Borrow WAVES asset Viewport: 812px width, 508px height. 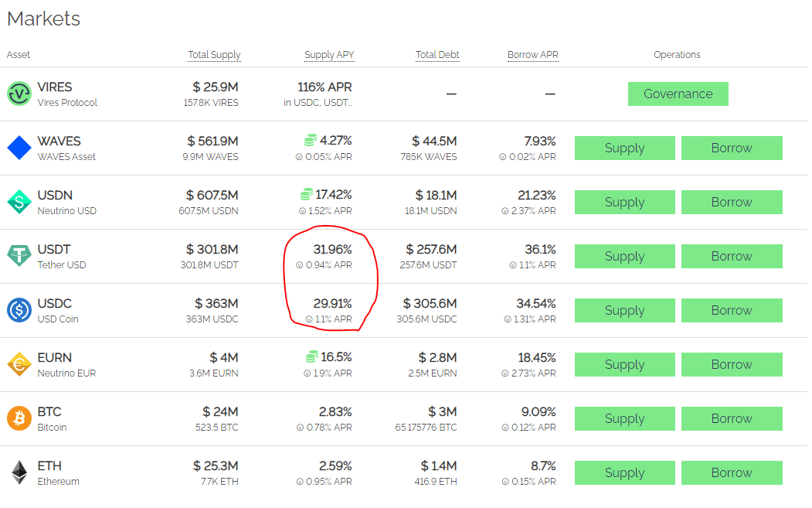point(732,148)
